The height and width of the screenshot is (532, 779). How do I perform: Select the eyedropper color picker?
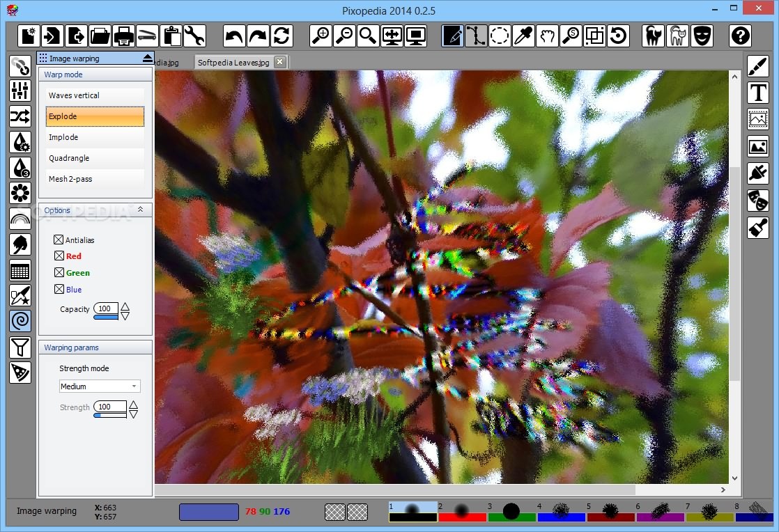pos(524,36)
